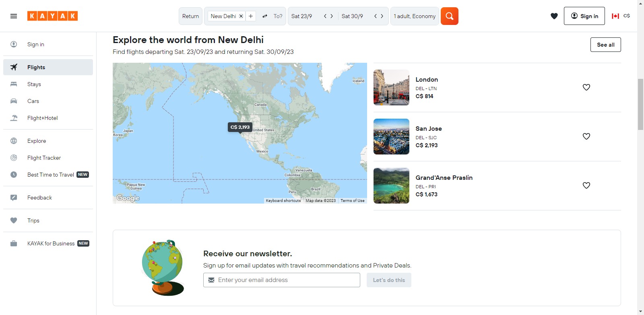The width and height of the screenshot is (644, 315).
Task: Open Flight Tracker from sidebar
Action: coord(44,158)
